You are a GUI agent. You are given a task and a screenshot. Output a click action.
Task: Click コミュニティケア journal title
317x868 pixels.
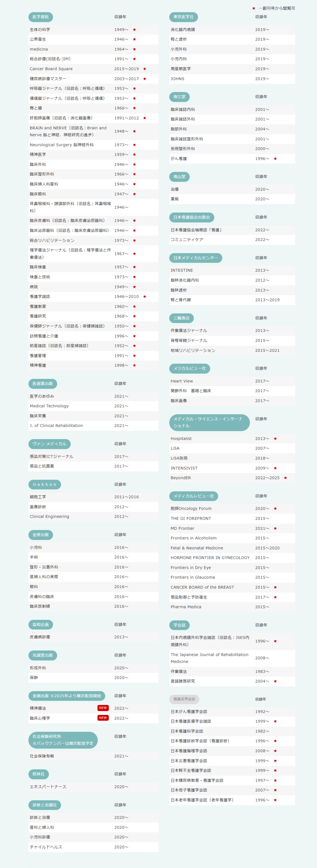pyautogui.click(x=187, y=240)
